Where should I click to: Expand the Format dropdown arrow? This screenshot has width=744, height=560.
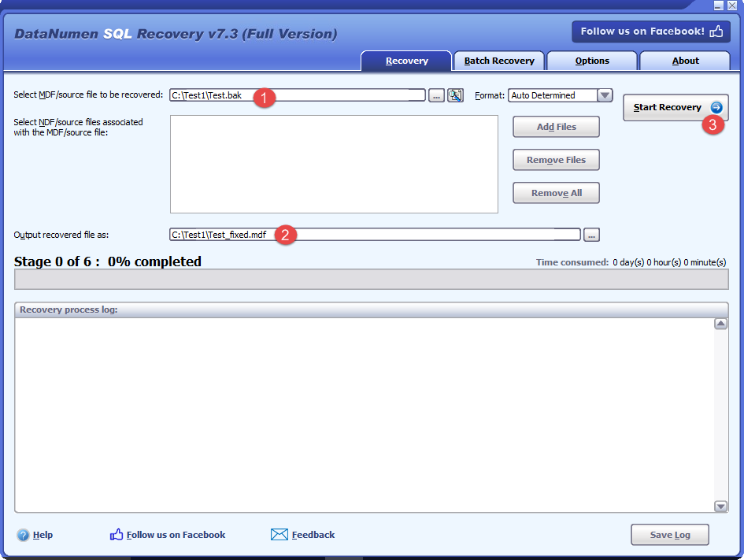point(605,95)
